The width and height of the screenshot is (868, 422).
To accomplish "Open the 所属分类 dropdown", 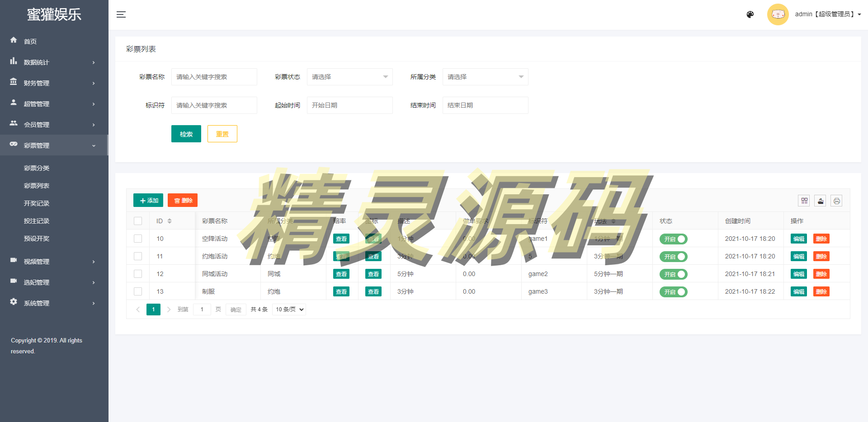I will click(485, 77).
